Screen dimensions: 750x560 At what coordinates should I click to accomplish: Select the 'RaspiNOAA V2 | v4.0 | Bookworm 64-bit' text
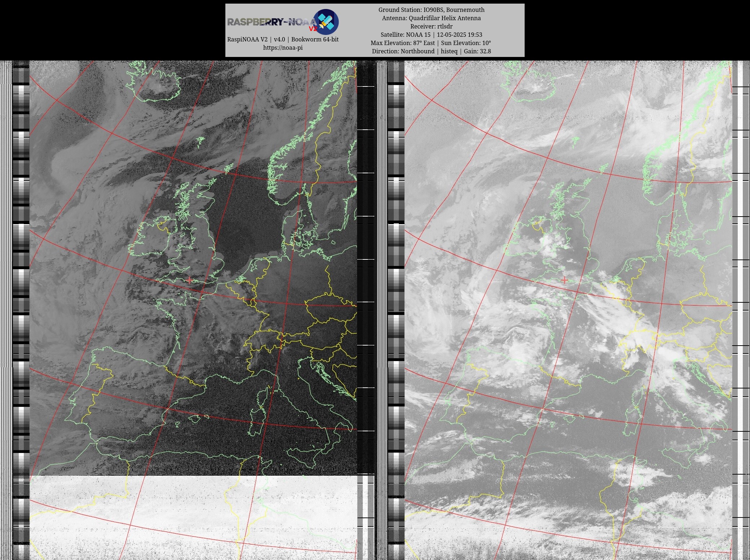[283, 39]
